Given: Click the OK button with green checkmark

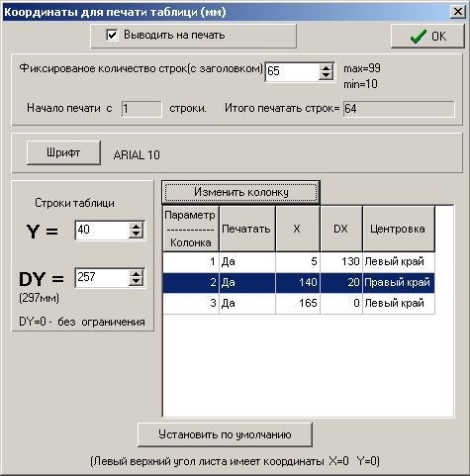Looking at the screenshot, I should 427,37.
